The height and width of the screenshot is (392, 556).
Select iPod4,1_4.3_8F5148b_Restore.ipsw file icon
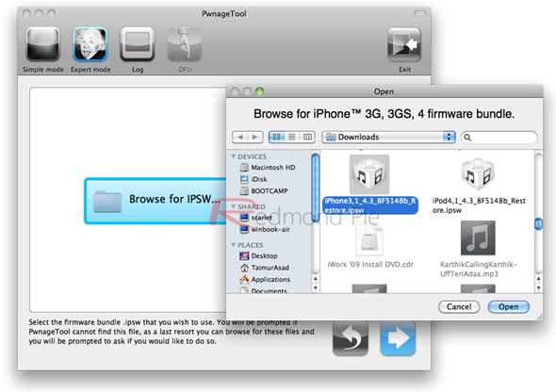[x=478, y=174]
